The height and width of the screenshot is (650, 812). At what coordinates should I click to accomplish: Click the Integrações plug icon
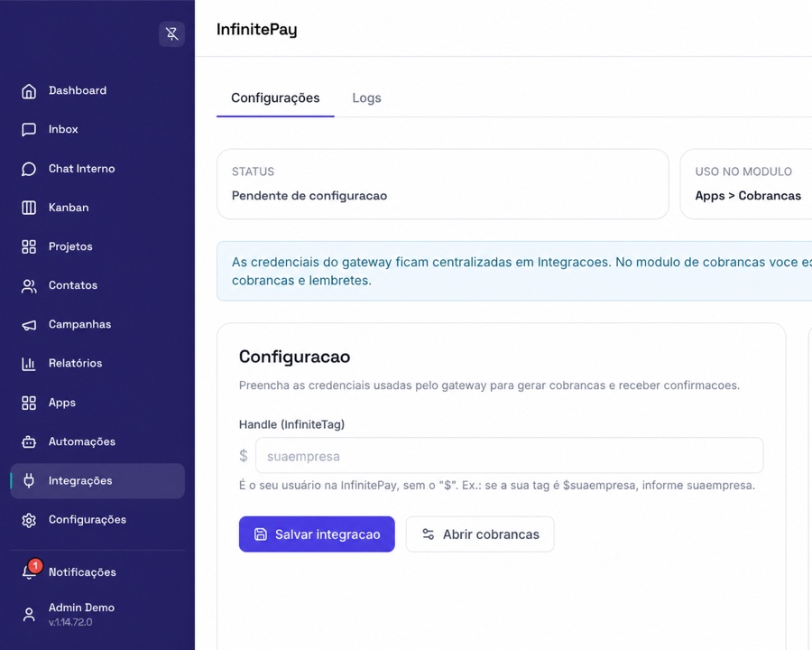coord(29,481)
